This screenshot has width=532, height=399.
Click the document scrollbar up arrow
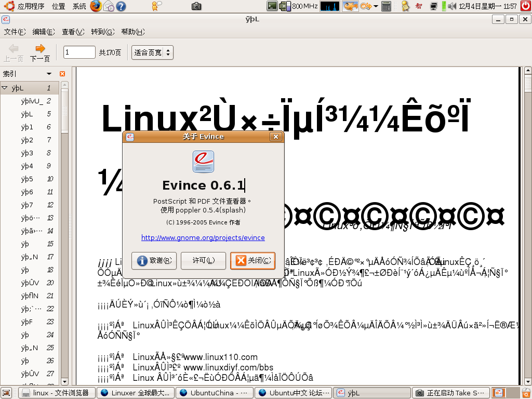tap(528, 71)
